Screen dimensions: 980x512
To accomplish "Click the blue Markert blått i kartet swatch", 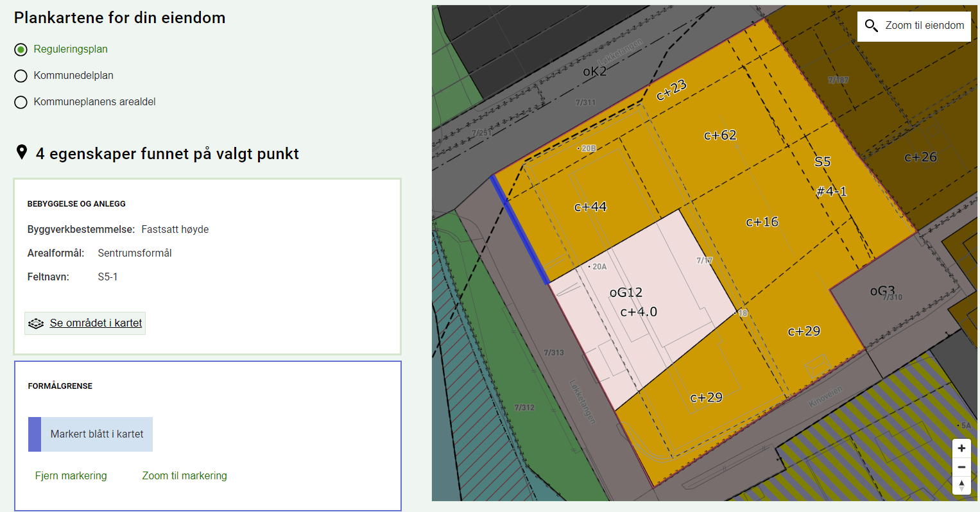I will (35, 434).
